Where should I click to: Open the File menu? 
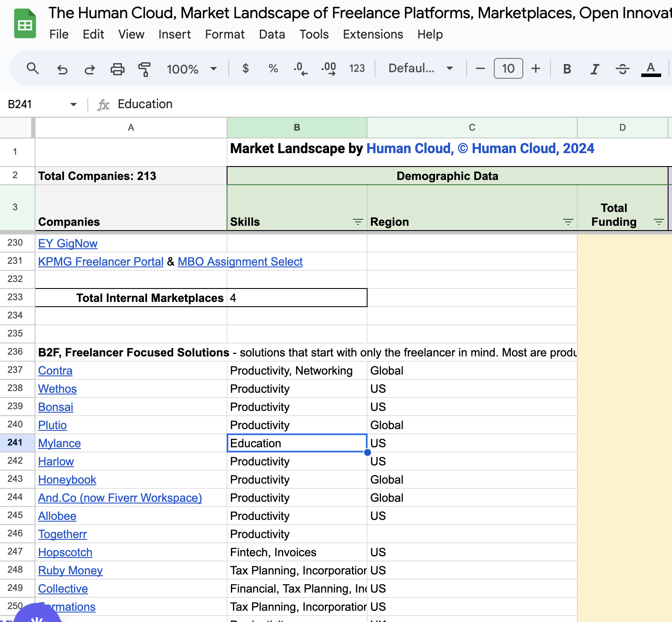[59, 34]
